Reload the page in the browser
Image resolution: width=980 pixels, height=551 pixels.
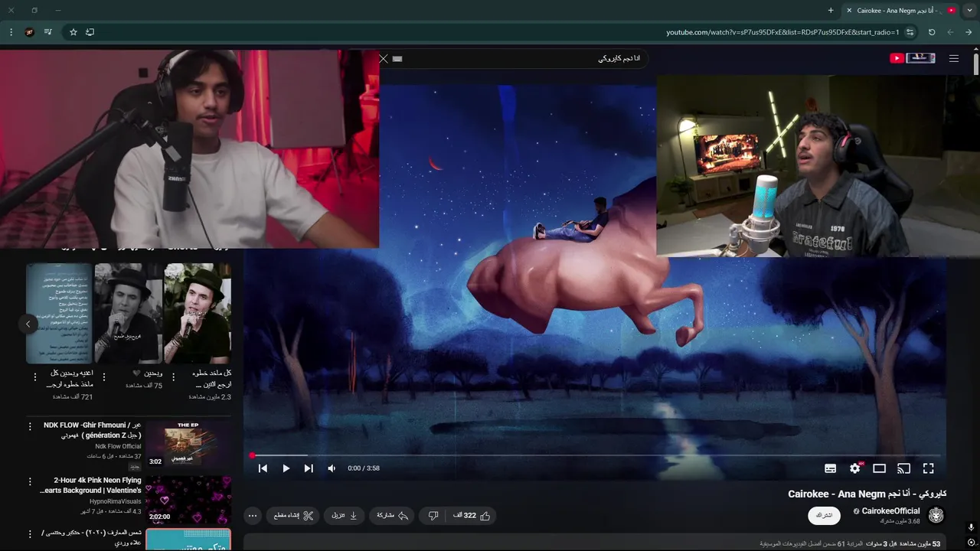click(932, 32)
